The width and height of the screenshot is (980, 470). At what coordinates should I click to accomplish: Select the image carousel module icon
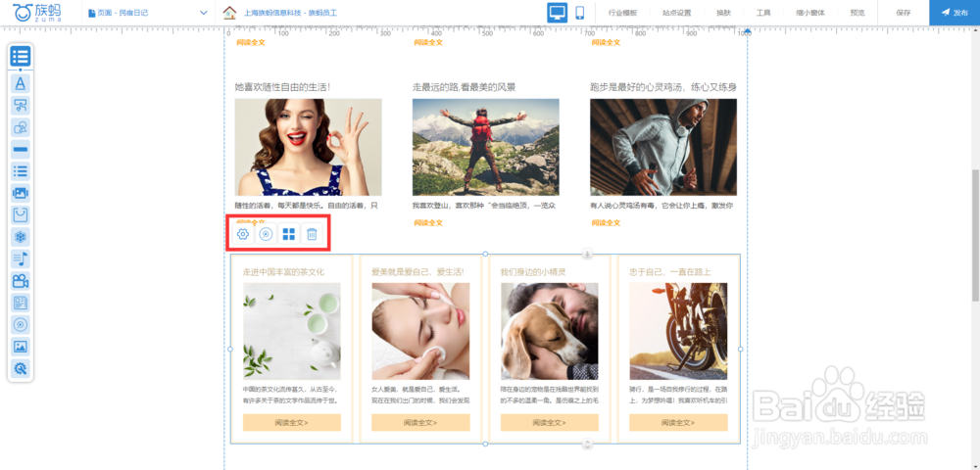pos(21,193)
